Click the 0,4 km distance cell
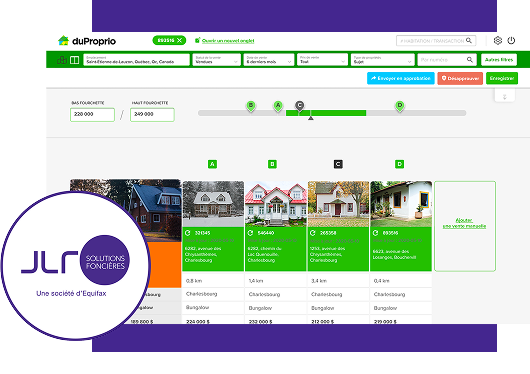 coord(401,281)
